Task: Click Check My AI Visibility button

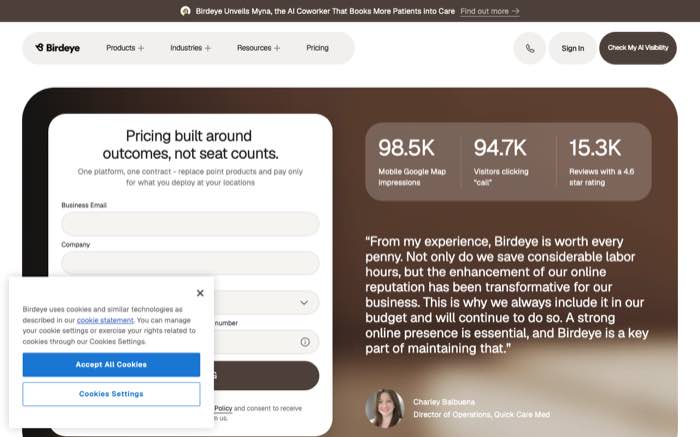Action: 638,48
